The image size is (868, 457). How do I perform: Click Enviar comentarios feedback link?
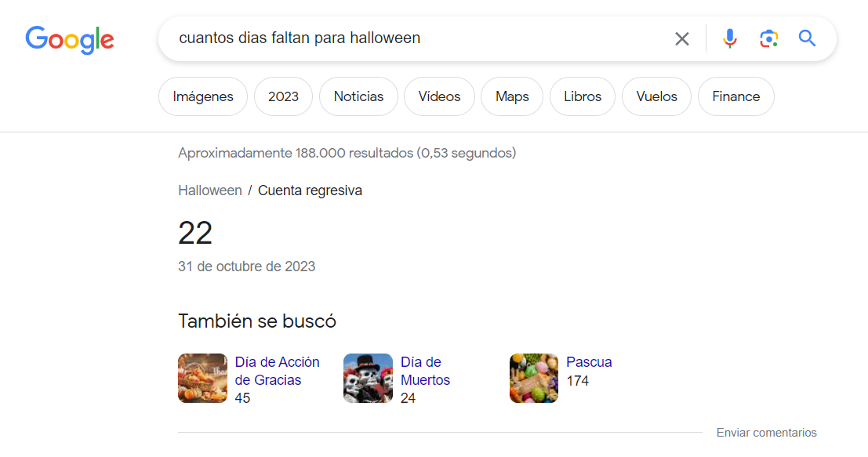point(766,433)
